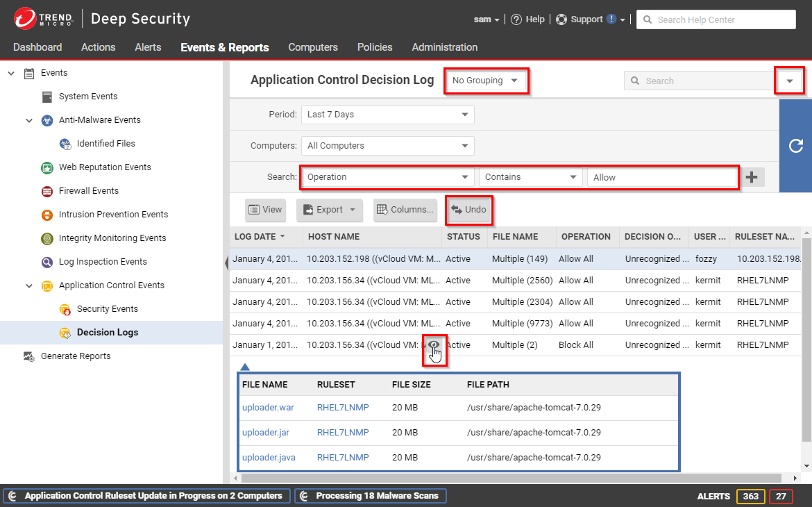Go to the Dashboard tab

[37, 47]
